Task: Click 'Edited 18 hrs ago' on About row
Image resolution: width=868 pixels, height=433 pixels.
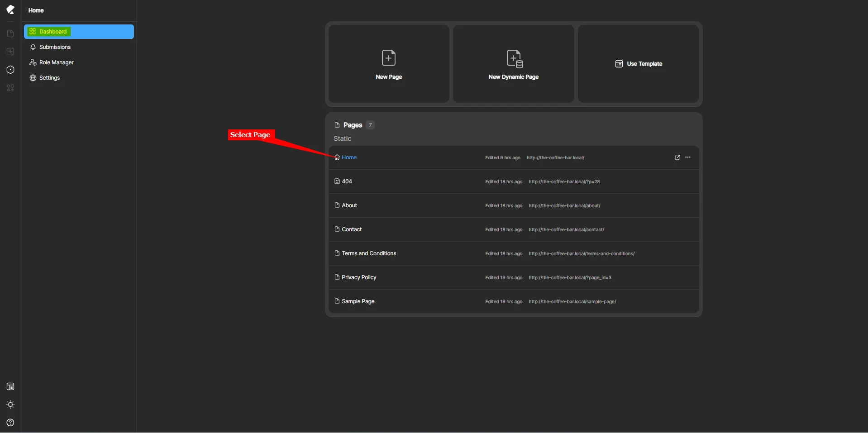Action: [x=504, y=206]
